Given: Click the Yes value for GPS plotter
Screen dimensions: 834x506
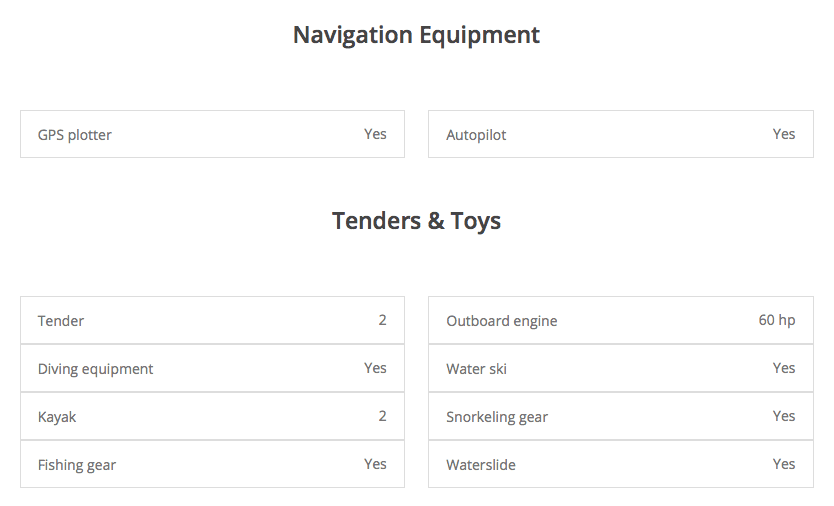Looking at the screenshot, I should [x=375, y=134].
